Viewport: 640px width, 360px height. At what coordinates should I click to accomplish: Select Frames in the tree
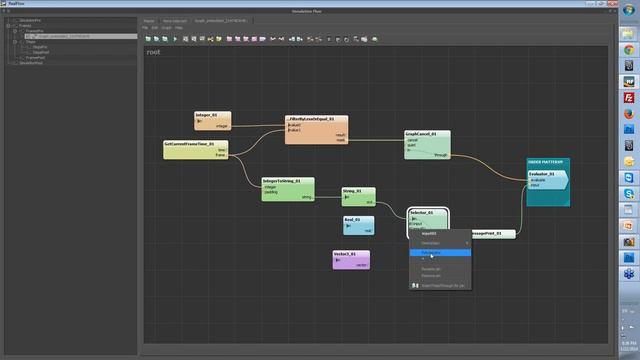pos(25,26)
